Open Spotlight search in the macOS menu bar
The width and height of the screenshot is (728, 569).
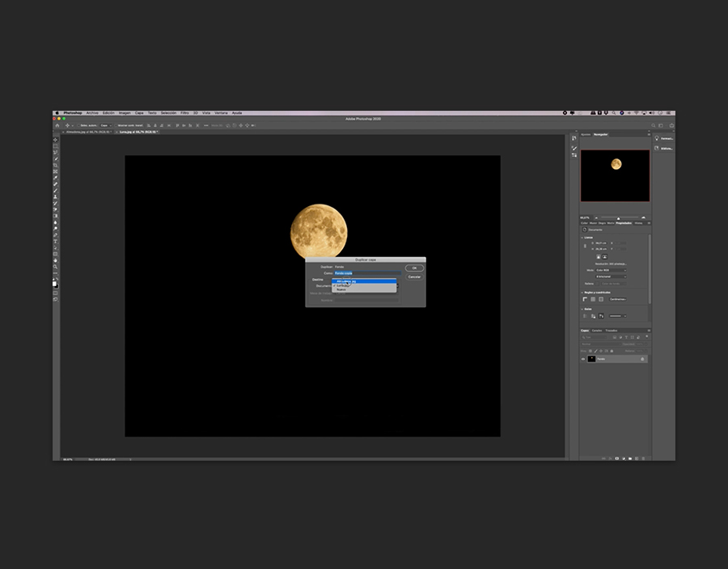click(614, 113)
